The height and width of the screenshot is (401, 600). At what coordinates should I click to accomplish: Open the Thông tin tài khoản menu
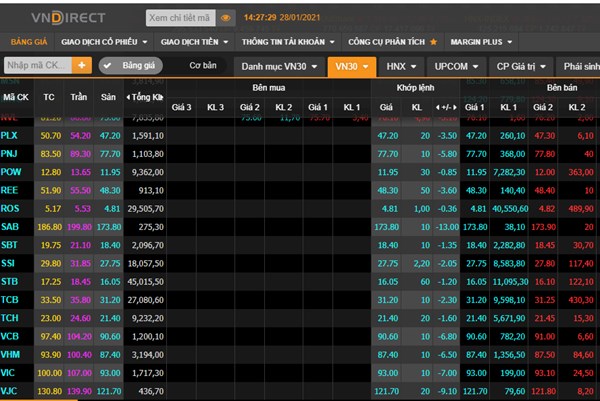(x=286, y=42)
